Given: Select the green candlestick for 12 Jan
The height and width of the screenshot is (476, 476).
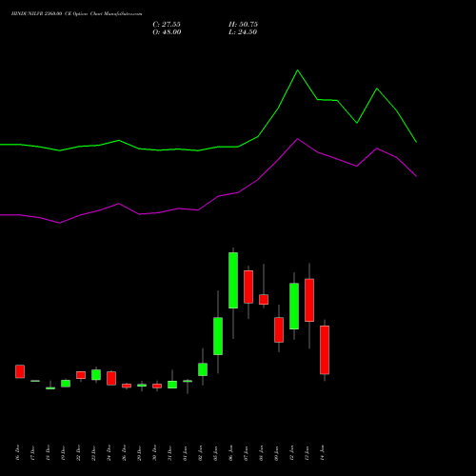Looking at the screenshot, I should click(x=294, y=307).
